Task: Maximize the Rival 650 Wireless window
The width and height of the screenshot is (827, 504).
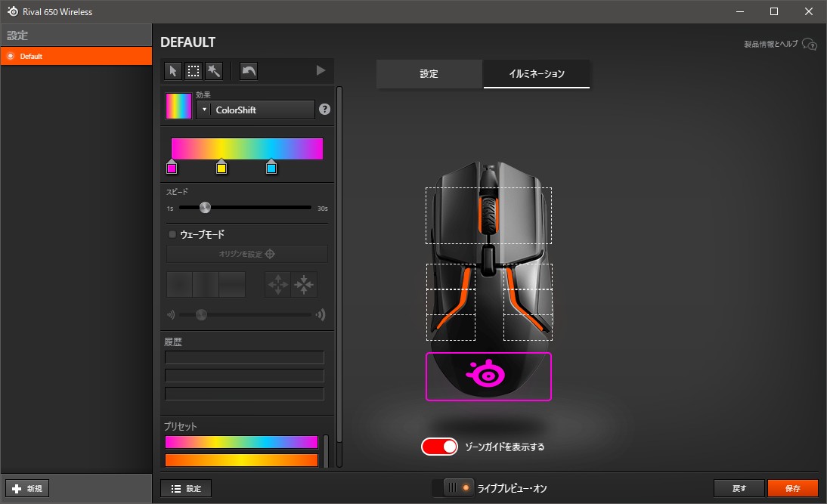Action: coord(774,11)
